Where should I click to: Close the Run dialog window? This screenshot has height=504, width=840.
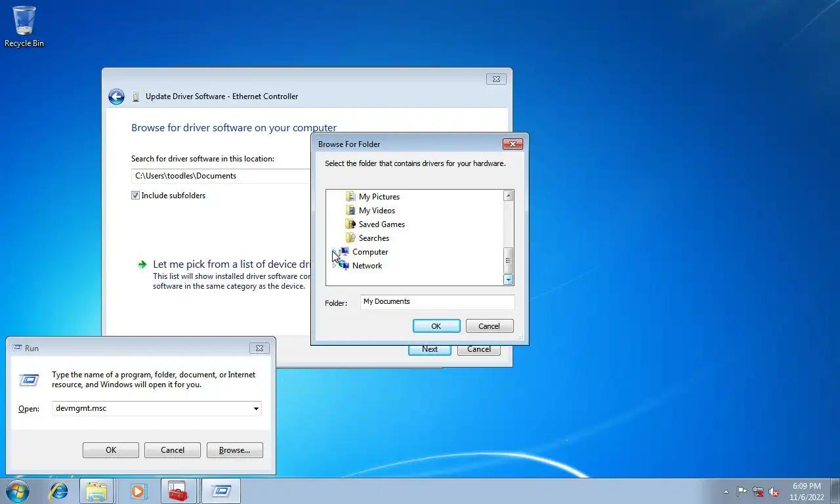[259, 348]
